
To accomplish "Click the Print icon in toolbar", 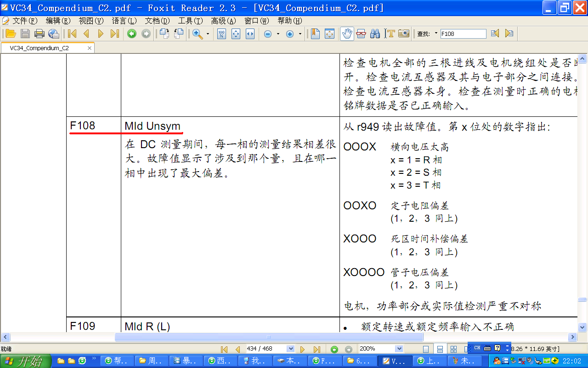I will pos(40,34).
